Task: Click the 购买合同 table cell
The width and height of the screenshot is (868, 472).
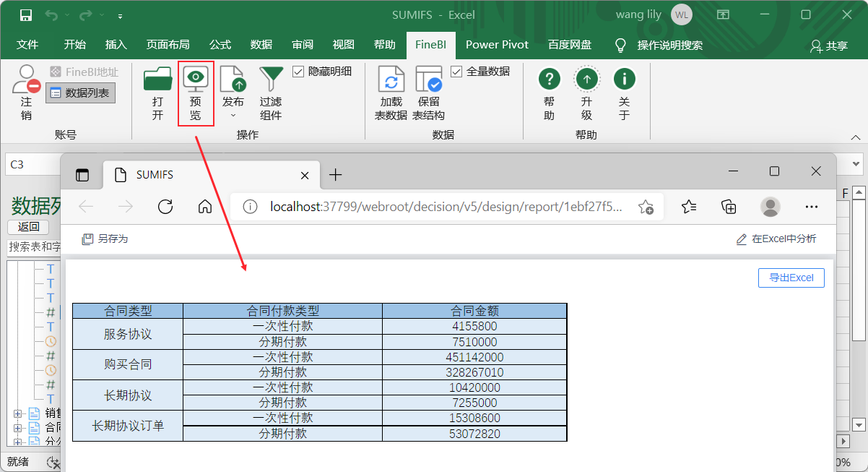Action: (x=128, y=364)
